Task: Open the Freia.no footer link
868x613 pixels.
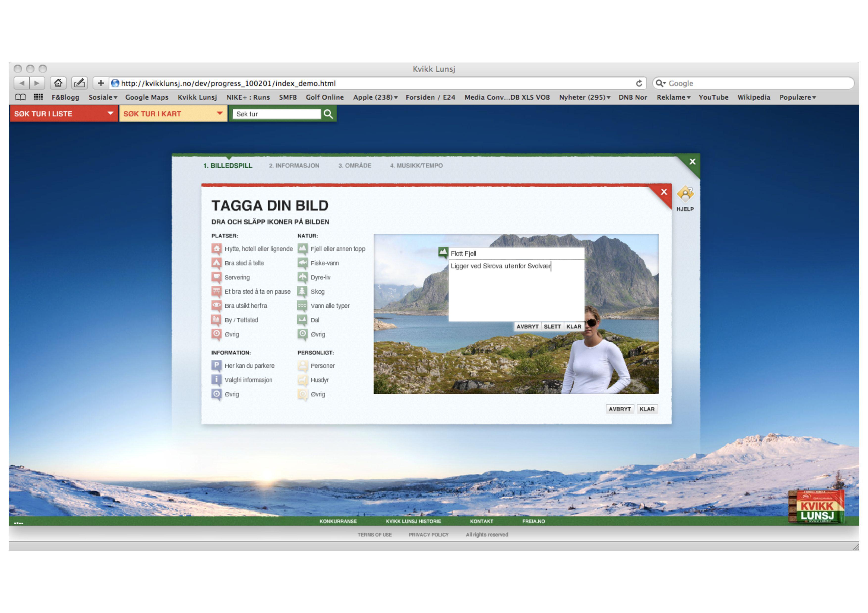Action: (x=533, y=522)
